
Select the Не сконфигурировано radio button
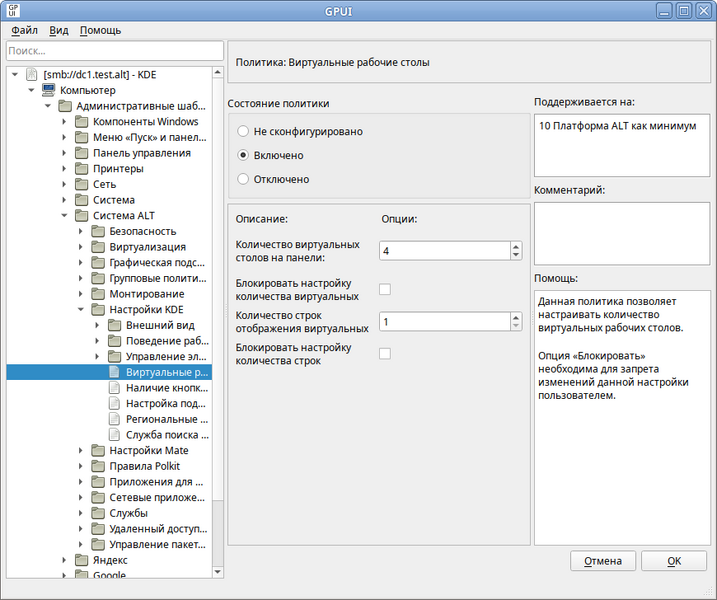point(243,131)
